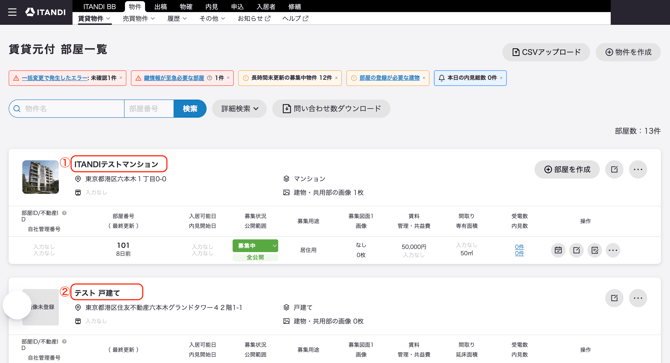Expand the 賃貸物件 submenu
Image resolution: width=670 pixels, height=363 pixels.
[94, 18]
